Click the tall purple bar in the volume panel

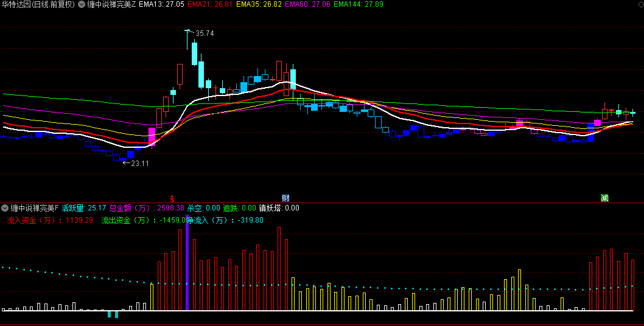point(187,263)
